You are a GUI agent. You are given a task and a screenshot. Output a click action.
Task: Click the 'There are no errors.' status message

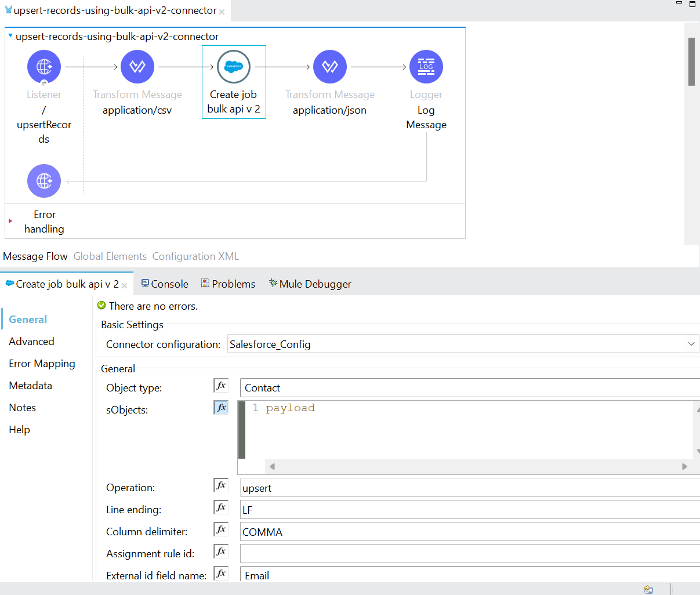(x=153, y=306)
